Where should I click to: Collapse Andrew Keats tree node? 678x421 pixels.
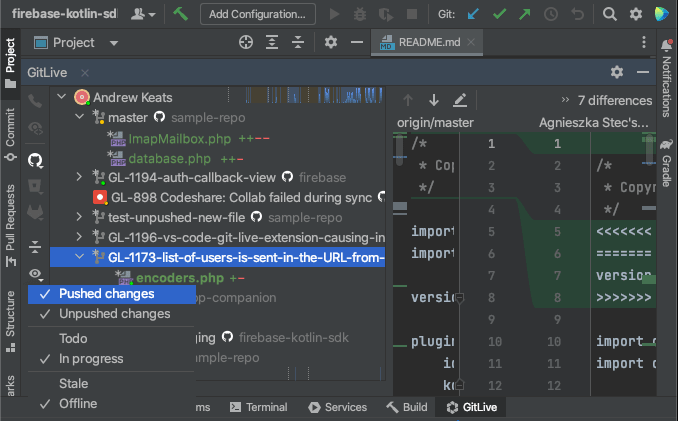(62, 97)
